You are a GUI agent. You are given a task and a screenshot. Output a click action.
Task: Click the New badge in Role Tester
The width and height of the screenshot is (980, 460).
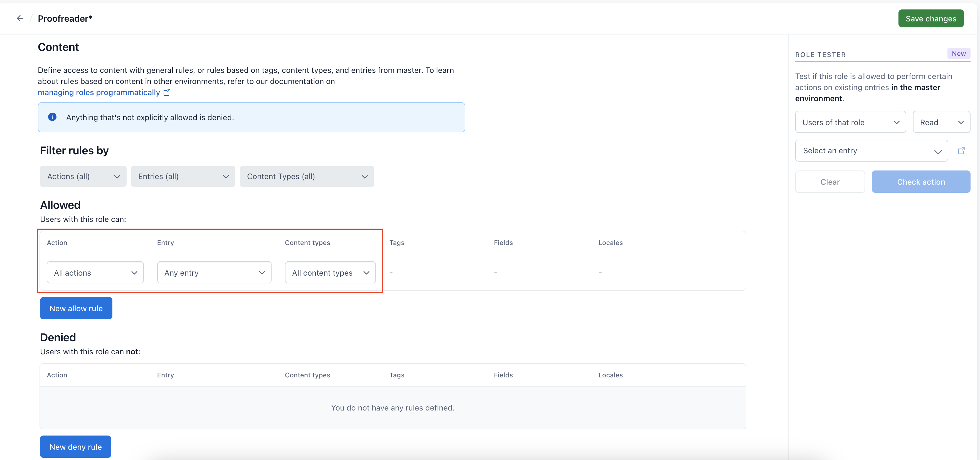tap(958, 54)
